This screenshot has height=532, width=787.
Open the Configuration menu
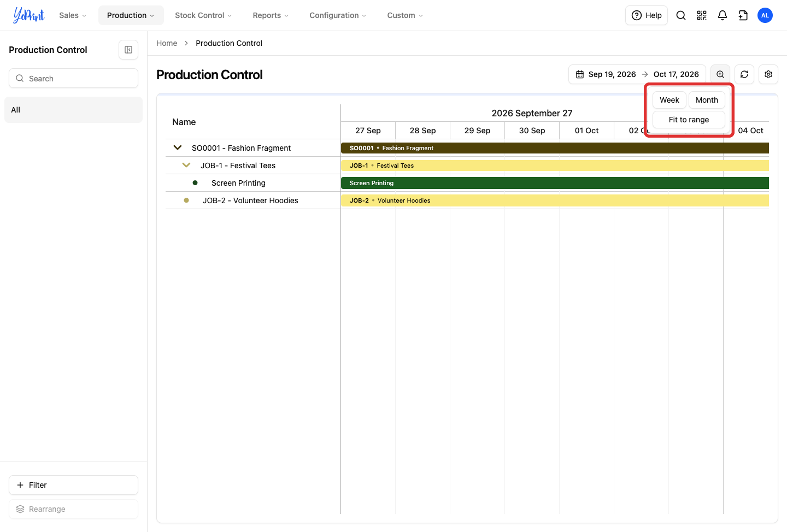[x=338, y=15]
